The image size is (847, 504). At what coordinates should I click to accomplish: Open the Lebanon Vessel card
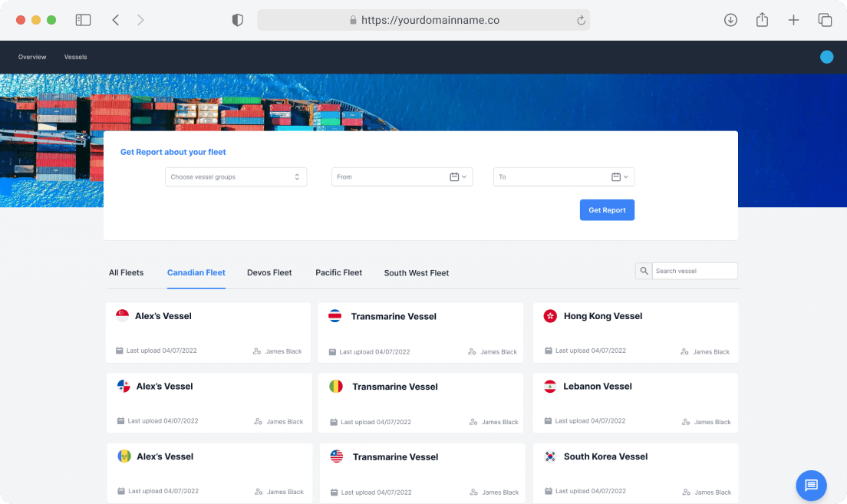point(635,404)
